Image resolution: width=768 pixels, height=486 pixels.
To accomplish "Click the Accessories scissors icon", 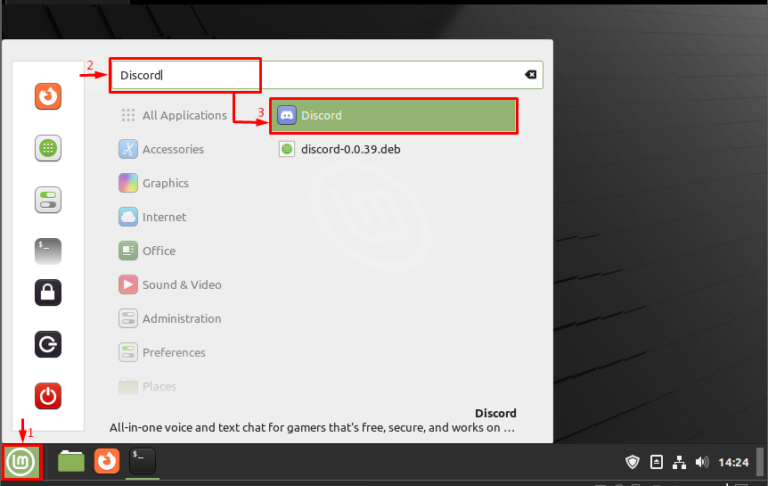I will 128,149.
